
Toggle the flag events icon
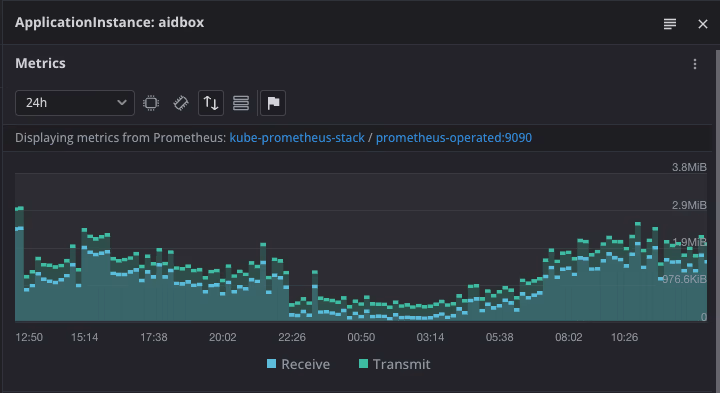pos(273,103)
